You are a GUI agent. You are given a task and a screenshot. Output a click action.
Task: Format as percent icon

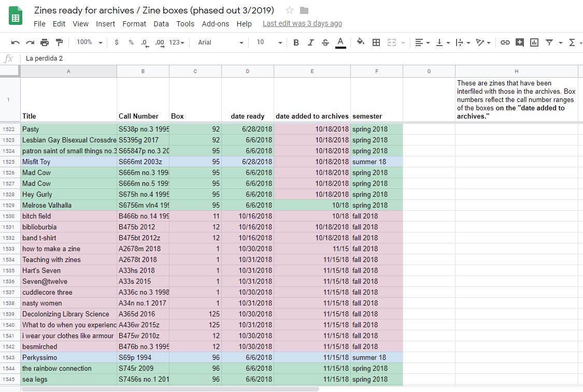(x=131, y=42)
